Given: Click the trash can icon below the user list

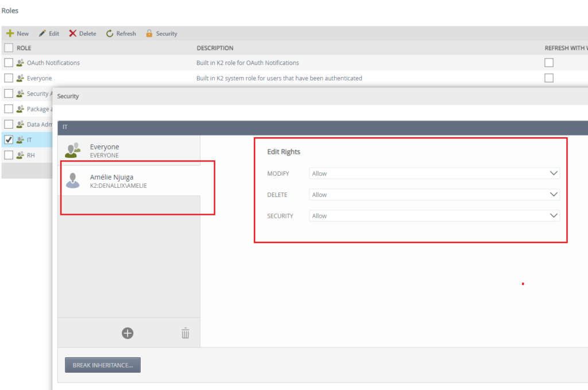Looking at the screenshot, I should [185, 333].
